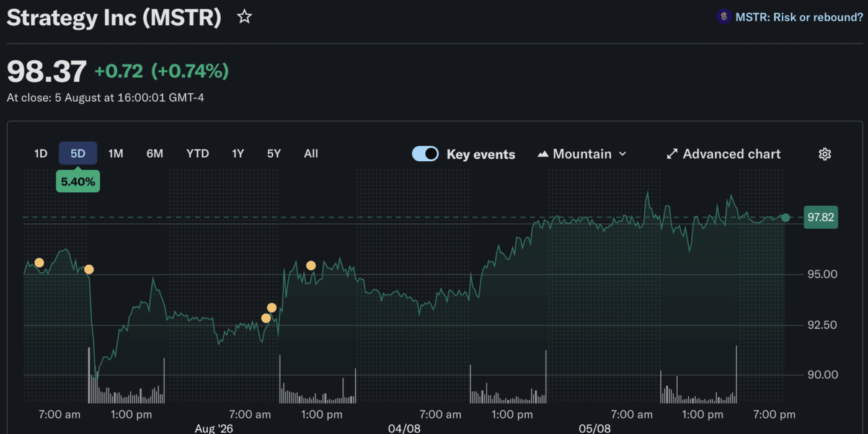
Task: Click the 05/08 date label
Action: 594,428
